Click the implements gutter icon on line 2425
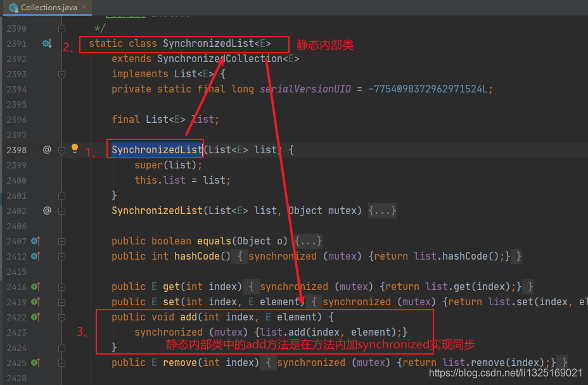 [x=35, y=362]
